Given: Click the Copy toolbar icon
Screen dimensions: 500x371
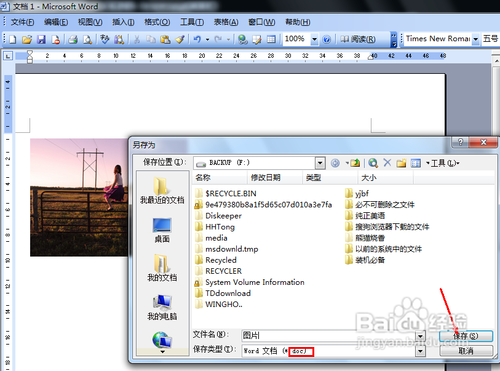Looking at the screenshot, I should [x=151, y=40].
